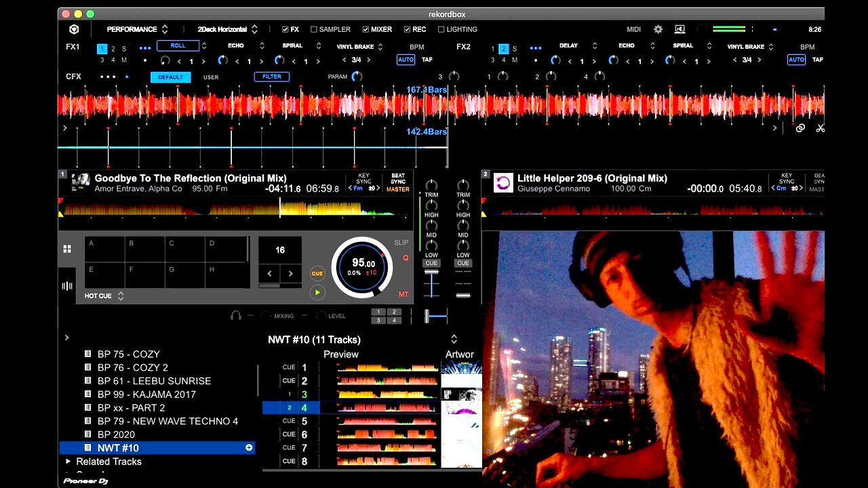The image size is (868, 488).
Task: Click the deck 1 green play button
Action: pos(317,292)
